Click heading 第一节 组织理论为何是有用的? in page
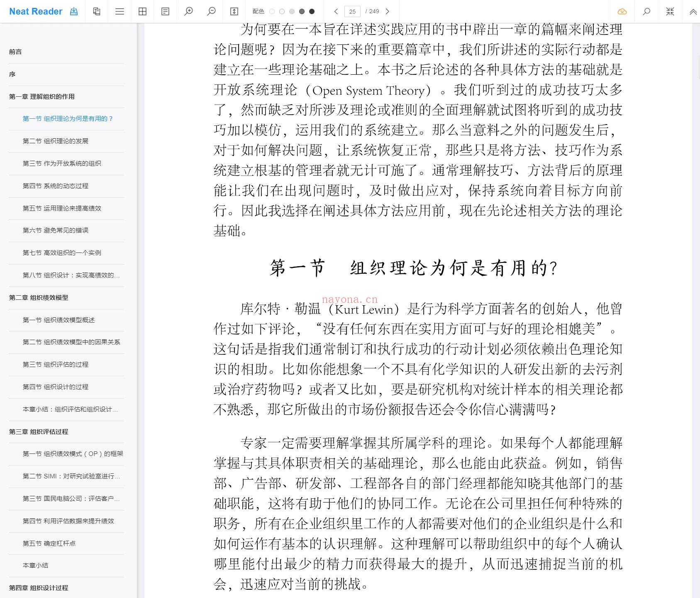The height and width of the screenshot is (598, 700). [x=413, y=268]
